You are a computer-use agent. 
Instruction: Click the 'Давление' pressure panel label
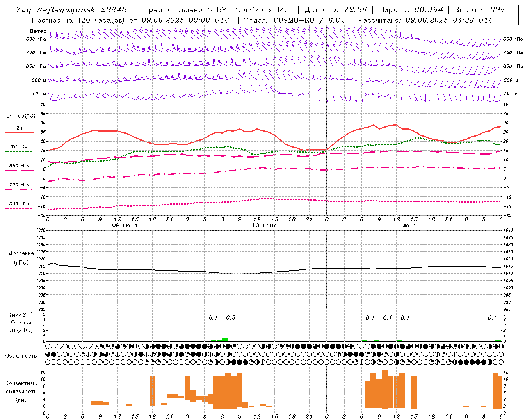click(21, 253)
